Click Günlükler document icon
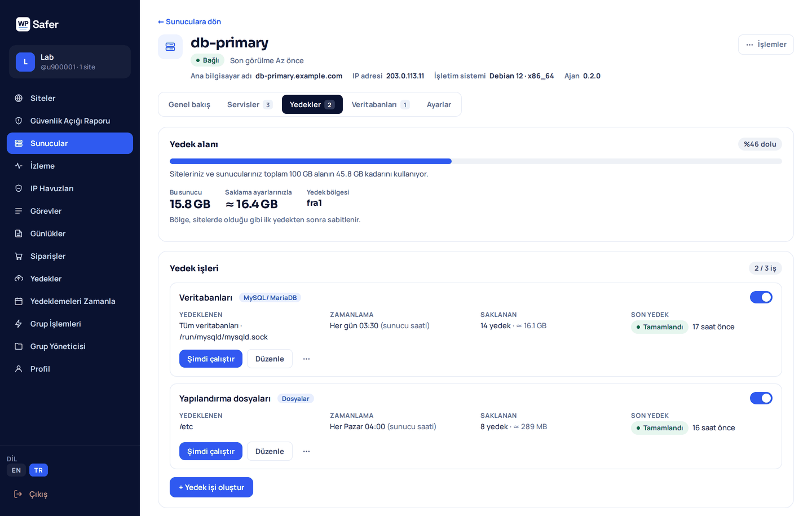Screen dimensions: 812x516 point(19,233)
